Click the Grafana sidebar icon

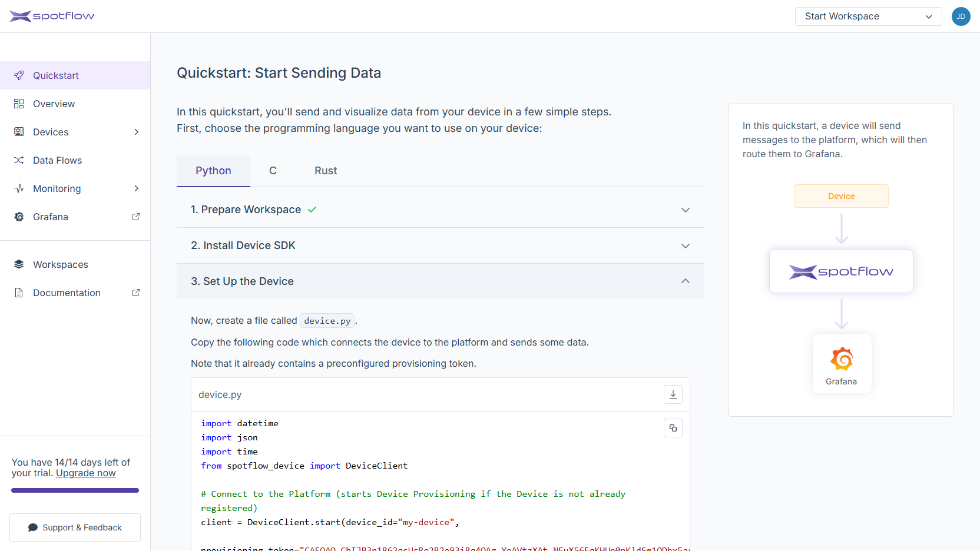pos(19,217)
